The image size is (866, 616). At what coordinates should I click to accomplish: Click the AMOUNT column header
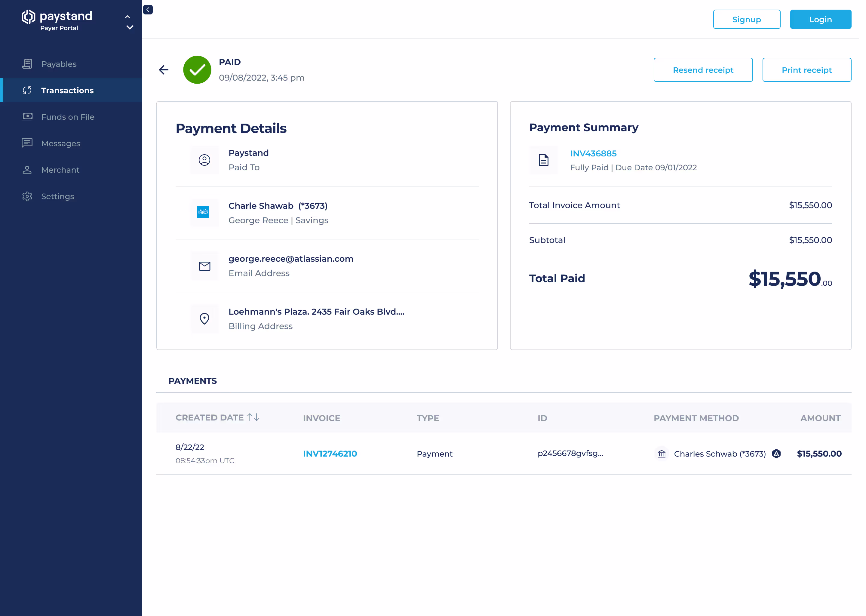[820, 418]
